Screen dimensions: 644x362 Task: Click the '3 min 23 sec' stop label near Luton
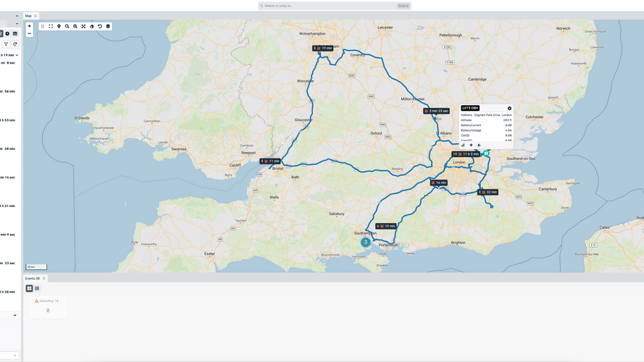tap(437, 111)
